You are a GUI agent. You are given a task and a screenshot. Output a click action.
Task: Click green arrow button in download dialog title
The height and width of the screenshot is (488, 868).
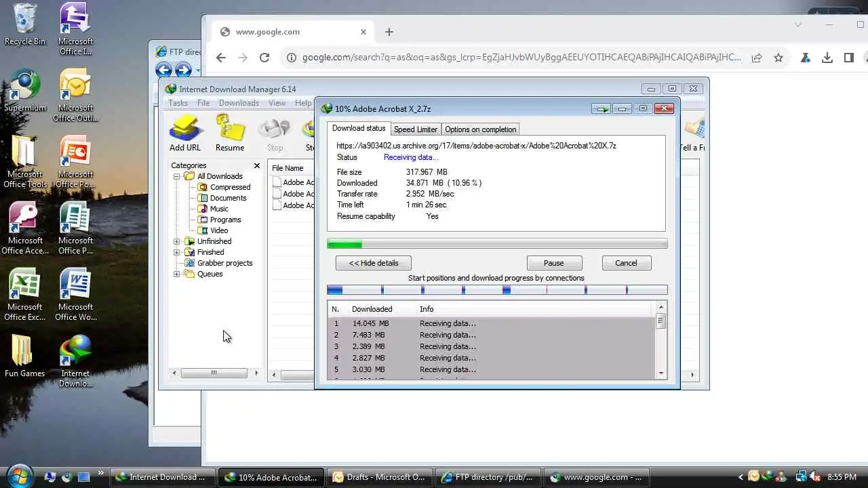click(x=601, y=108)
